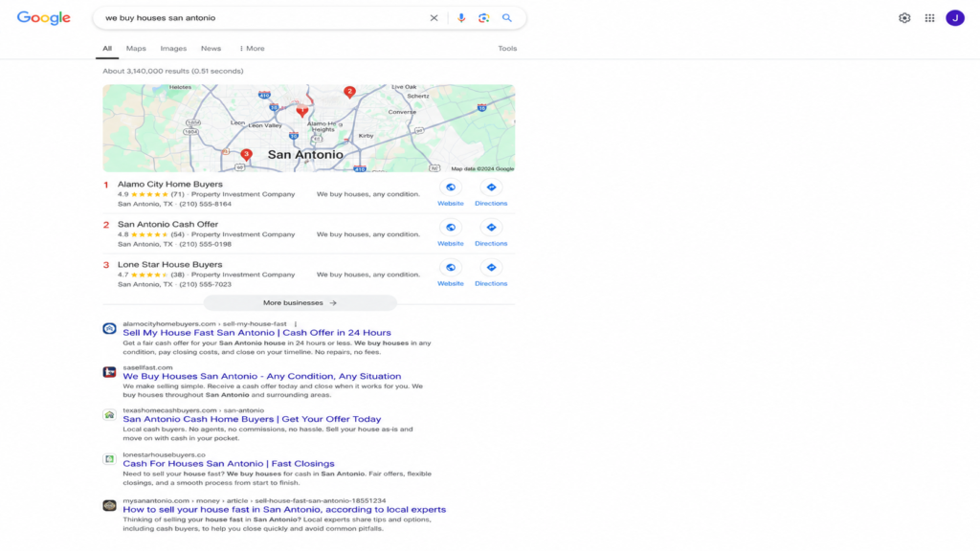980x551 pixels.
Task: Click the Google logo
Action: (44, 18)
